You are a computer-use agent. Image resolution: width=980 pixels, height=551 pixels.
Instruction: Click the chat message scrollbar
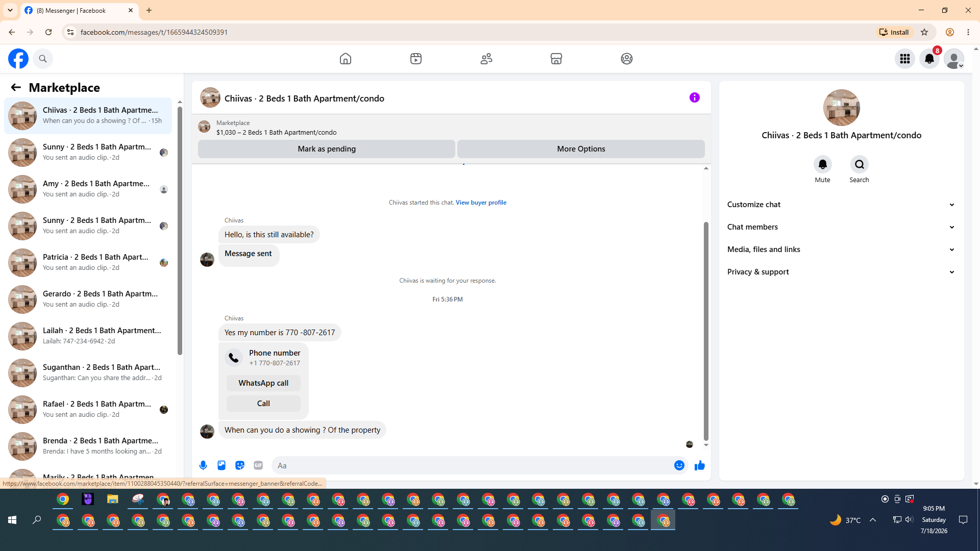(706, 331)
